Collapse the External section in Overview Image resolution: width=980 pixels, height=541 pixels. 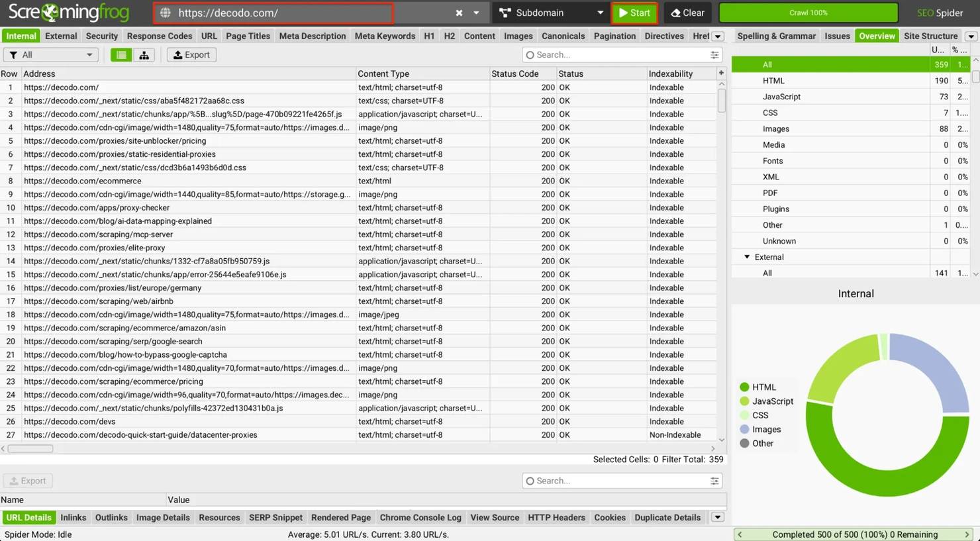[x=747, y=257]
